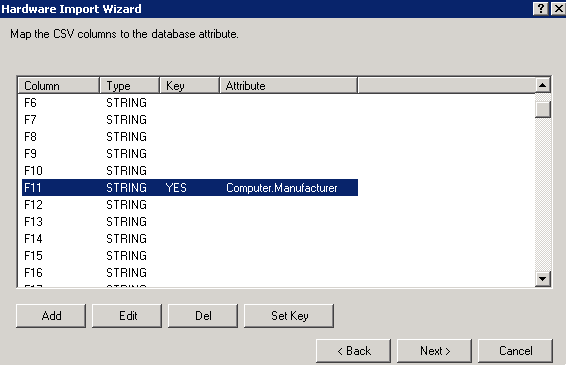
Task: Click the Edit button
Action: click(x=127, y=316)
